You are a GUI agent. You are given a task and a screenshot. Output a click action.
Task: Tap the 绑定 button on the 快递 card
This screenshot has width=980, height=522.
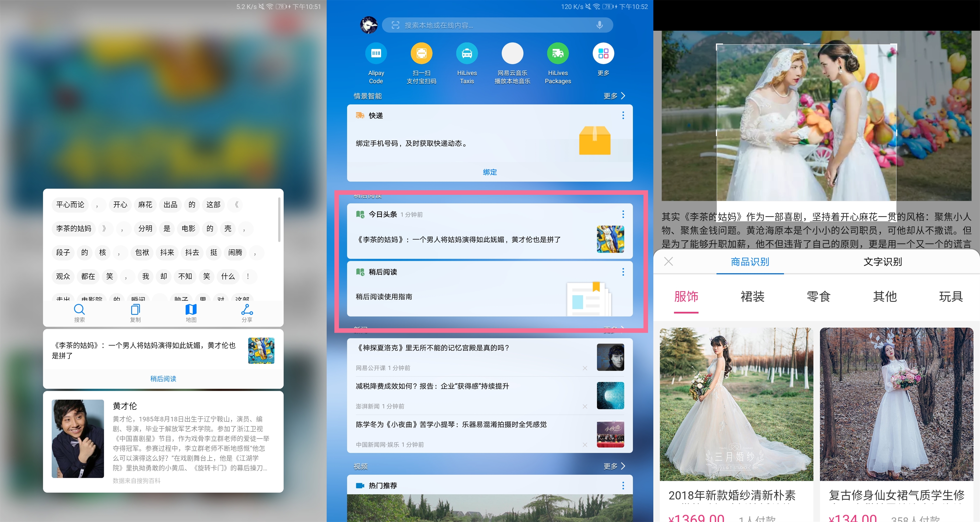coord(490,172)
